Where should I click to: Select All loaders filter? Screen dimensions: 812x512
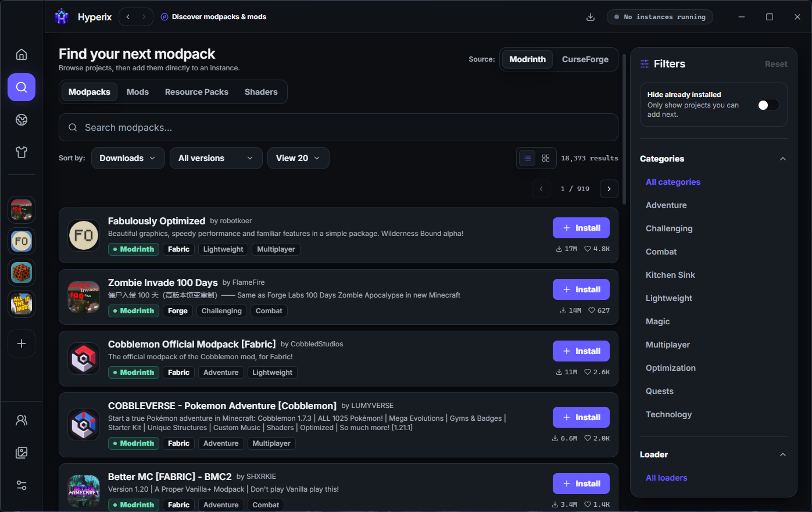pyautogui.click(x=666, y=478)
